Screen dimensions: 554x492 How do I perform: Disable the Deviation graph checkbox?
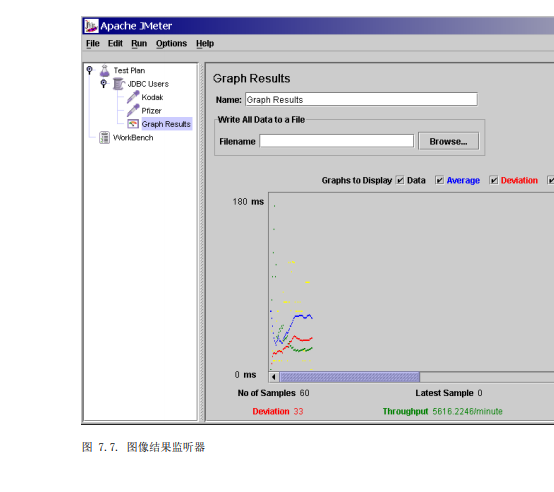point(494,180)
